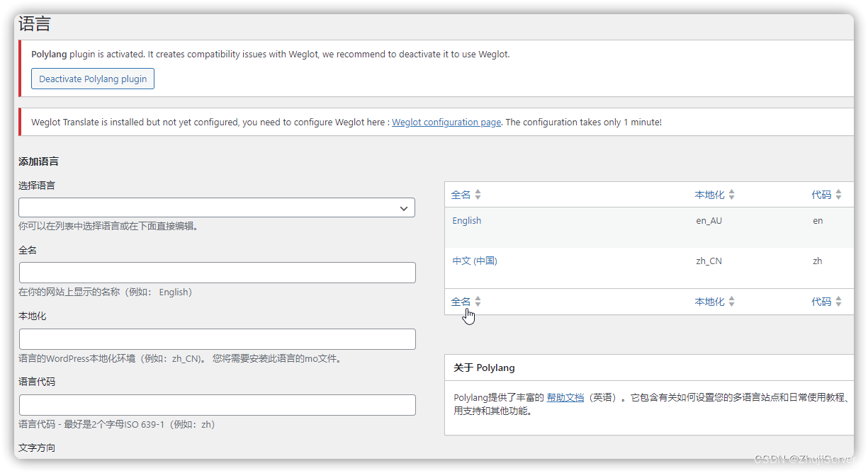
Task: Click footer sort arrows beside 本地化
Action: point(732,302)
